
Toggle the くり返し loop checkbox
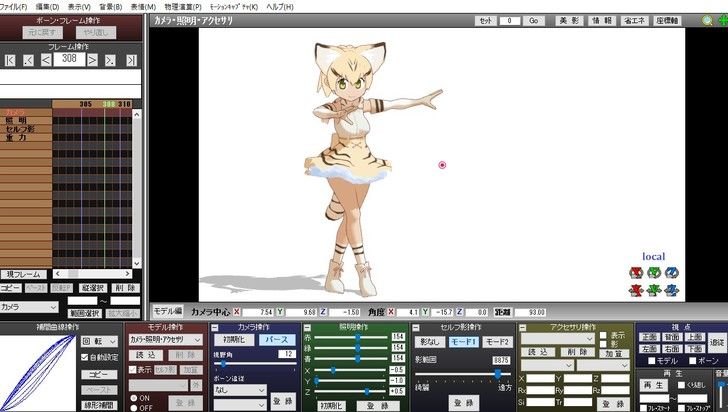pyautogui.click(x=681, y=385)
